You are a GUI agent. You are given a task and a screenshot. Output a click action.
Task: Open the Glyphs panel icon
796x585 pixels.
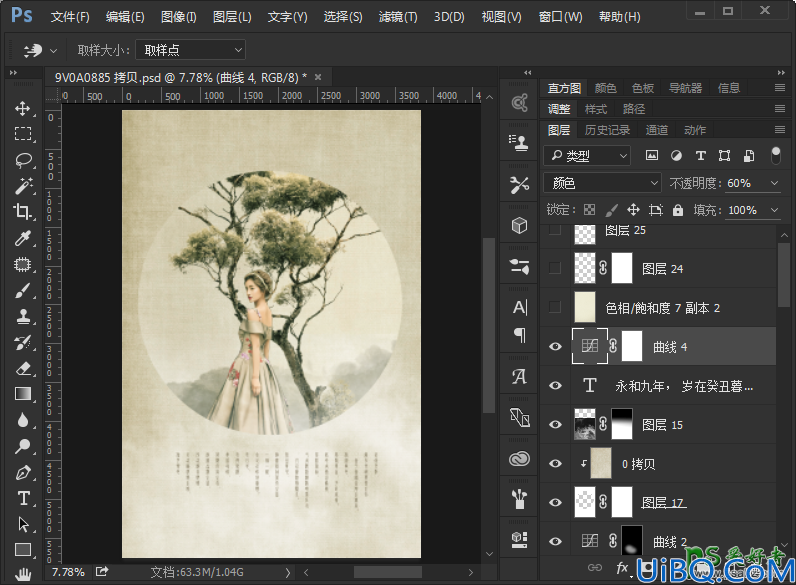[519, 377]
